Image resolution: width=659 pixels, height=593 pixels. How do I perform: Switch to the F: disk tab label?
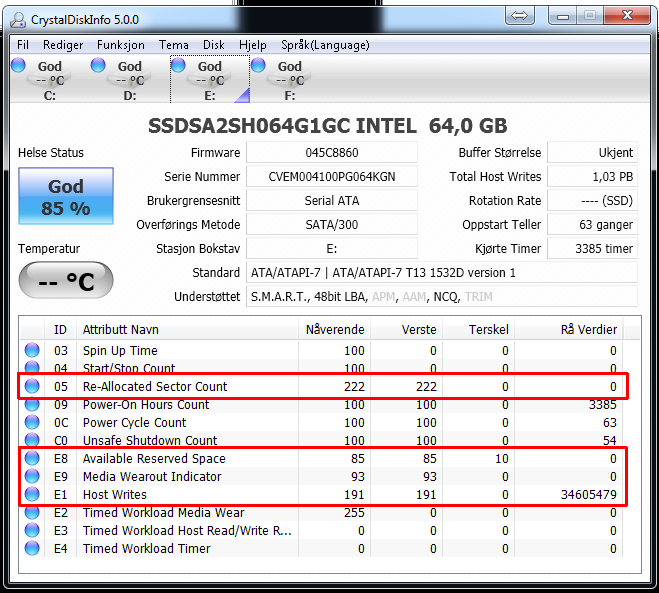(290, 96)
